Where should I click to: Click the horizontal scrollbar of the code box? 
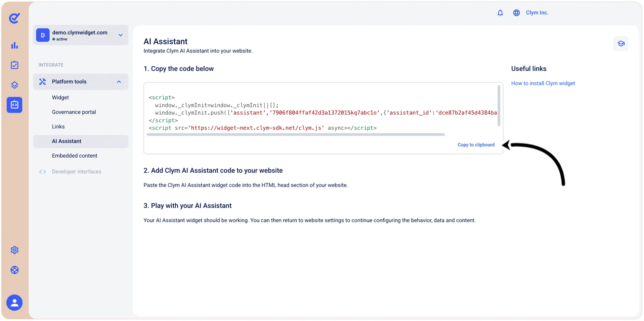tap(296, 135)
